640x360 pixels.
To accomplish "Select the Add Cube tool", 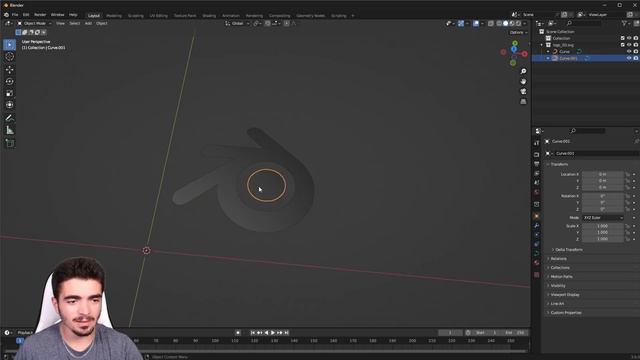I will (9, 143).
